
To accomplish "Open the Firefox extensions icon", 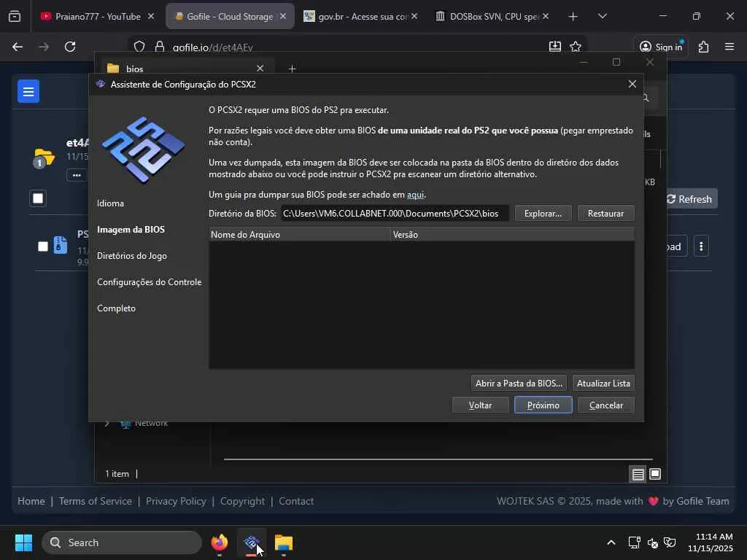I will click(704, 47).
